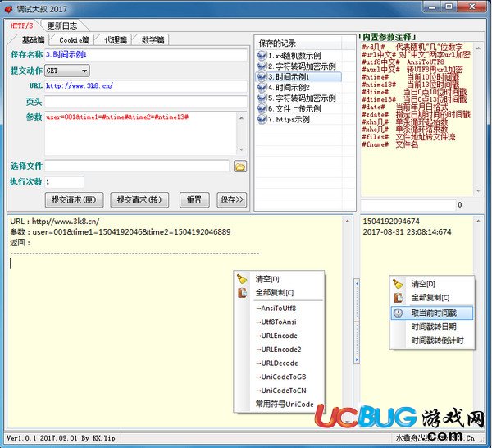Screen dimensions: 492x448
Task: Click into the 保存名称 field
Action: coord(146,55)
